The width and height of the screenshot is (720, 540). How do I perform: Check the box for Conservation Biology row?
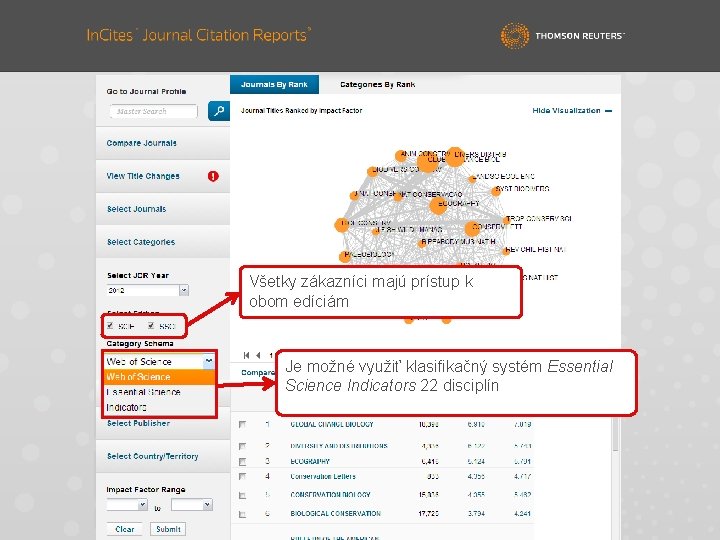tap(242, 495)
